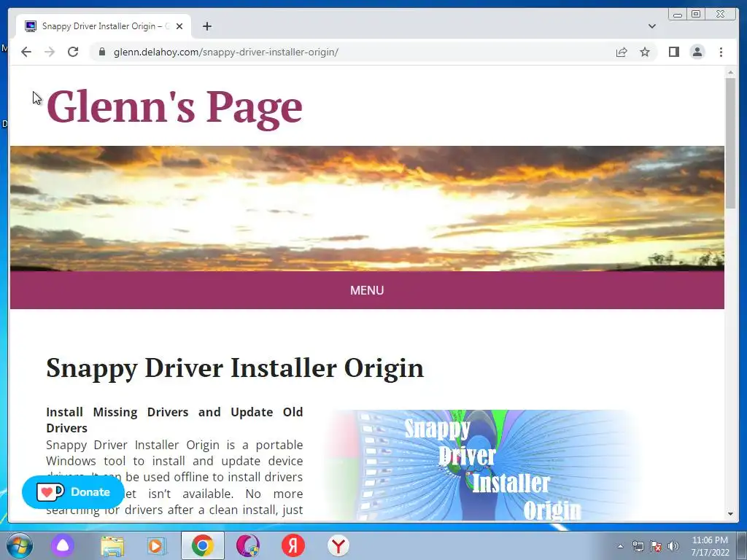Expand the tab search dropdown
Viewport: 747px width, 560px height.
pos(651,26)
